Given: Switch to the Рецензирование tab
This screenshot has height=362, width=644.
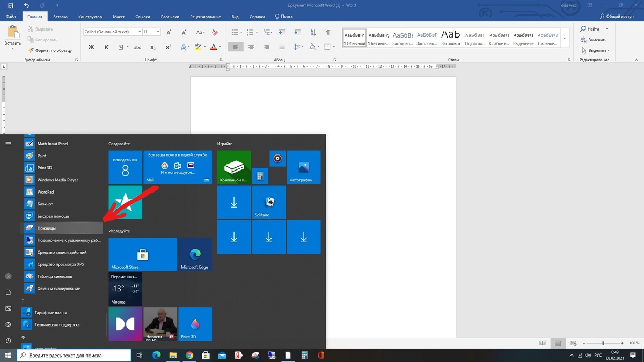Looking at the screenshot, I should 206,17.
